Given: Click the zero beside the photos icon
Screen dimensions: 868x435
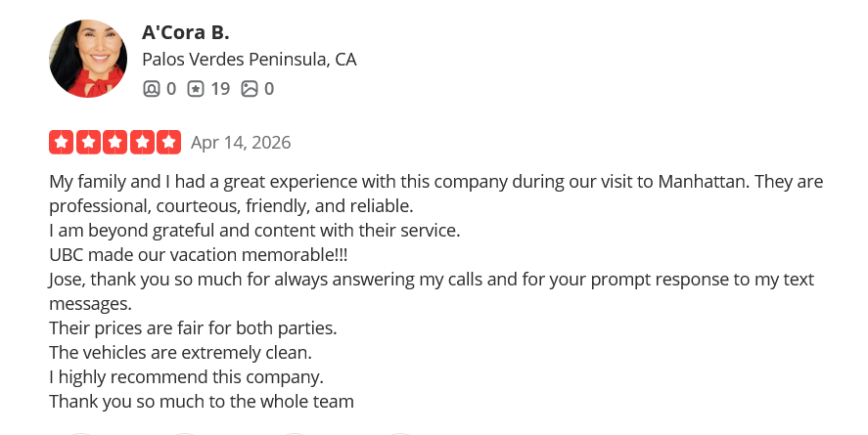Looking at the screenshot, I should click(x=269, y=89).
